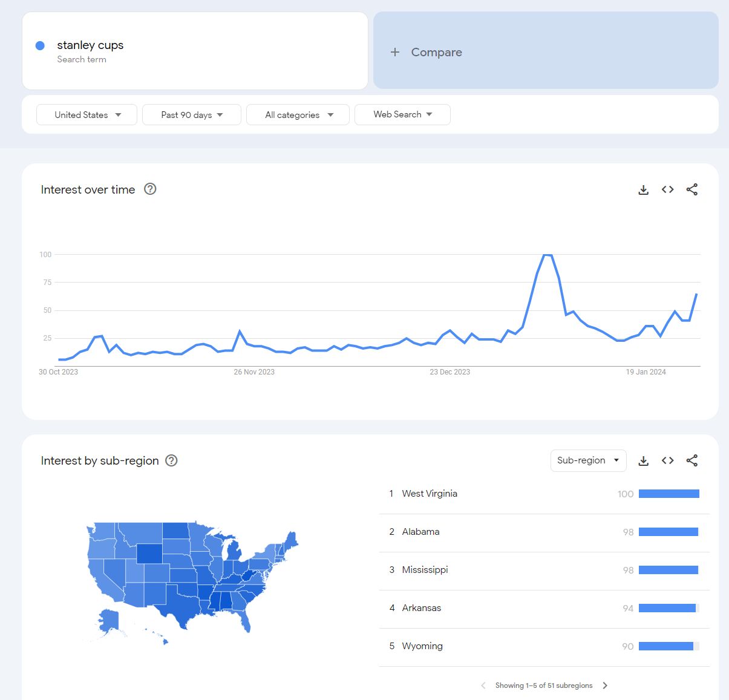Select West Virginia from the subregion list
This screenshot has height=700, width=729.
429,494
